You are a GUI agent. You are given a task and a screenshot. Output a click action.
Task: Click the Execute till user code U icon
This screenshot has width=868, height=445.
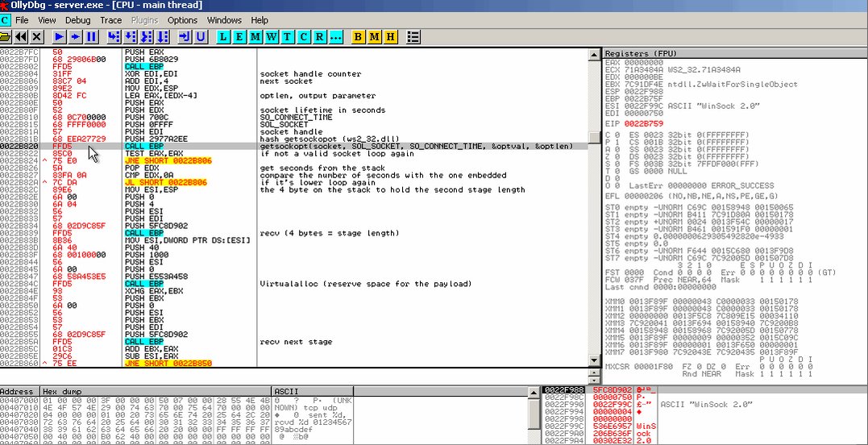pyautogui.click(x=201, y=37)
